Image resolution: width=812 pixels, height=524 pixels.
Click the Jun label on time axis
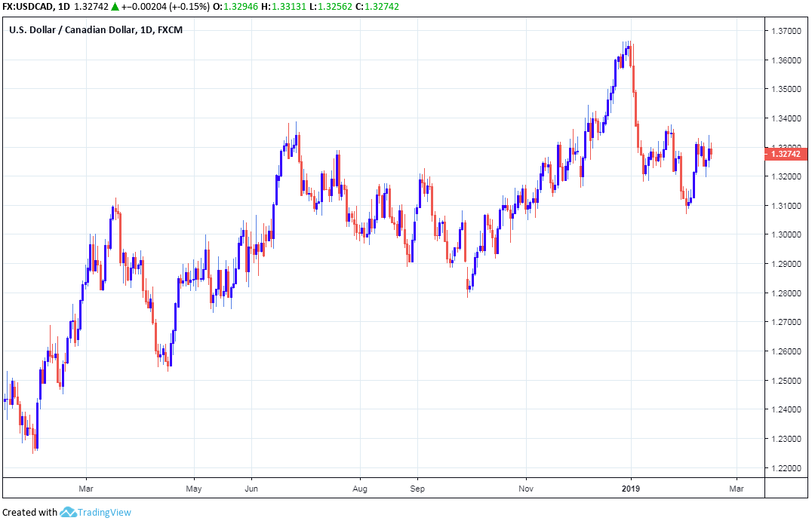coord(252,489)
